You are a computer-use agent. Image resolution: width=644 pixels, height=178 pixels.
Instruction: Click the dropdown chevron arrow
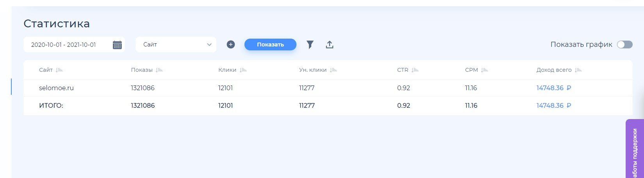209,44
